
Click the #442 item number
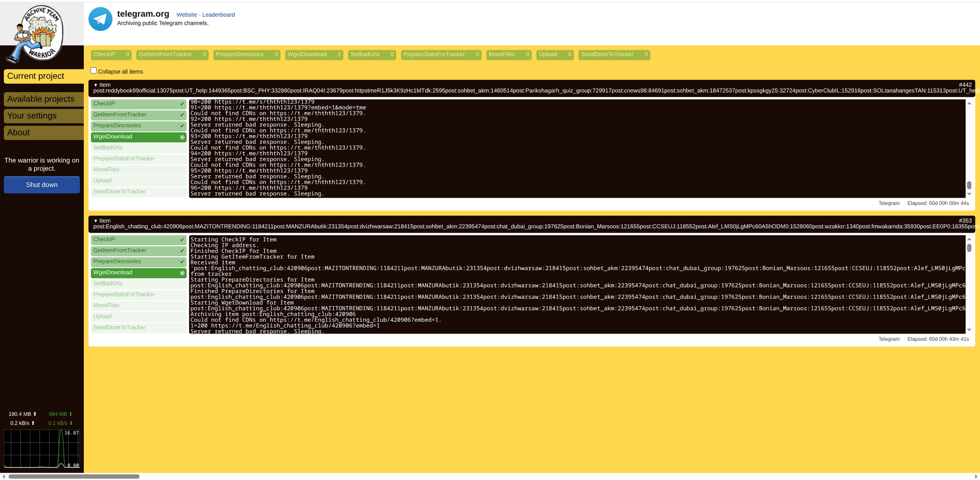[x=965, y=85]
